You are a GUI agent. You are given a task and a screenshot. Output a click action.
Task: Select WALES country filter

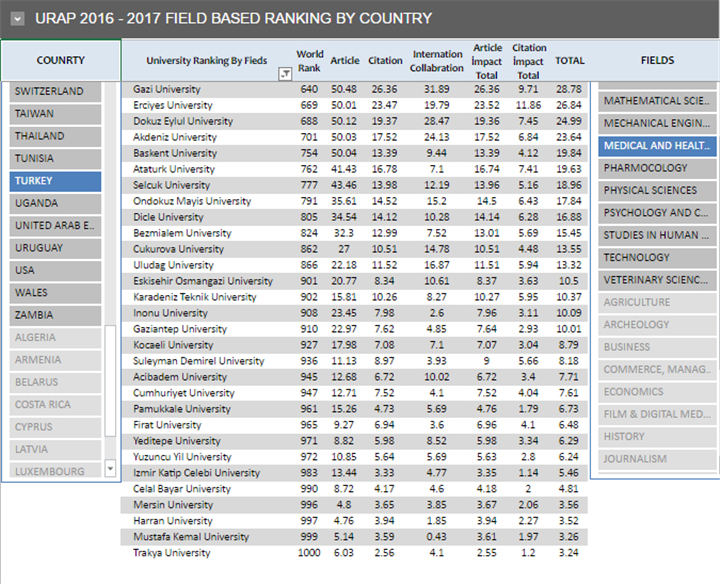[55, 293]
